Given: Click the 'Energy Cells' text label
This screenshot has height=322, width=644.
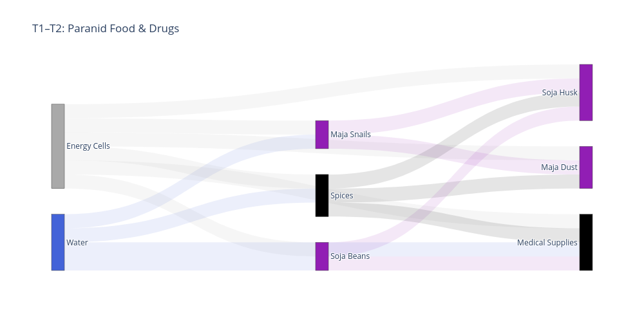Looking at the screenshot, I should tap(88, 146).
